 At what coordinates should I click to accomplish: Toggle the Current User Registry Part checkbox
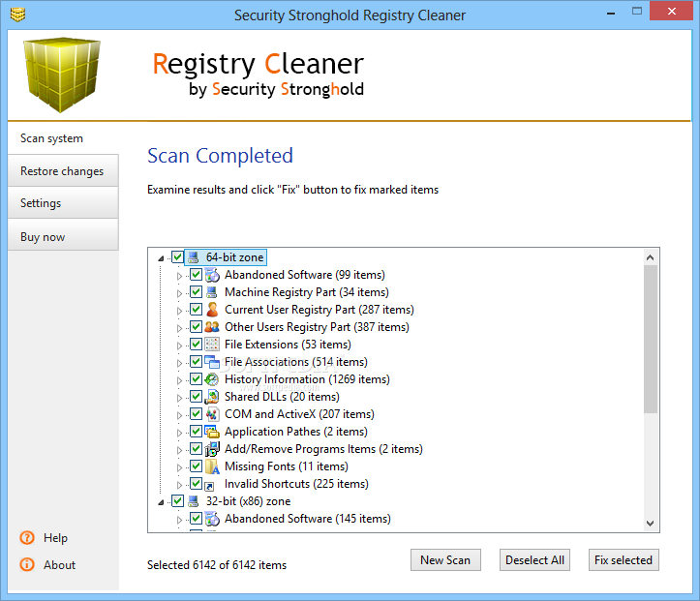click(196, 309)
